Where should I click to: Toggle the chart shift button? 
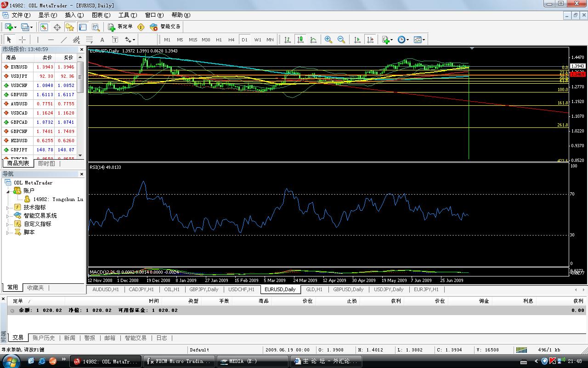tap(370, 40)
